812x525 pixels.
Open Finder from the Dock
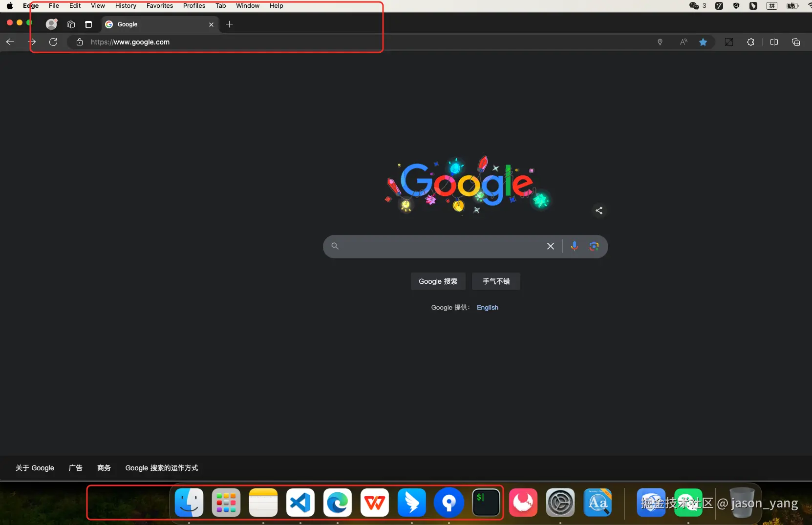pyautogui.click(x=189, y=503)
